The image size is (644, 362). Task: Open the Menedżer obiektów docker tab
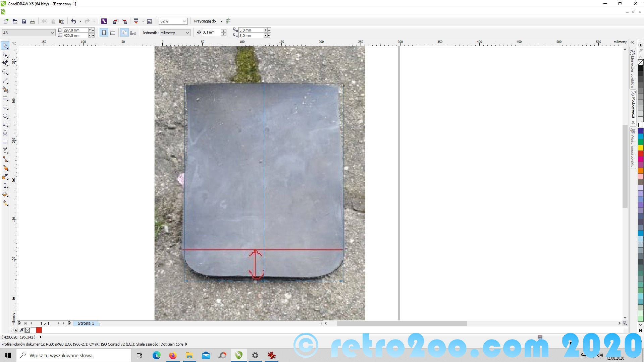(633, 69)
